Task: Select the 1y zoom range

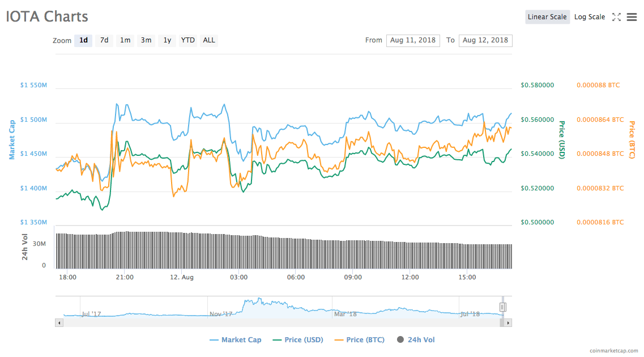Action: click(167, 40)
